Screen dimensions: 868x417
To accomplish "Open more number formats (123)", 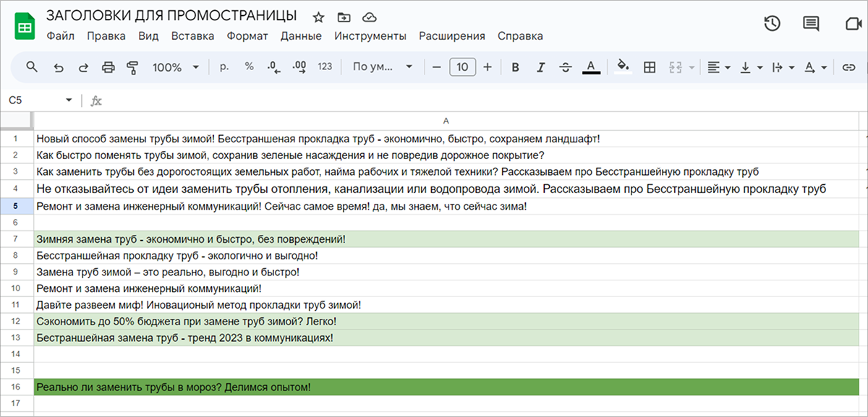I will 325,67.
